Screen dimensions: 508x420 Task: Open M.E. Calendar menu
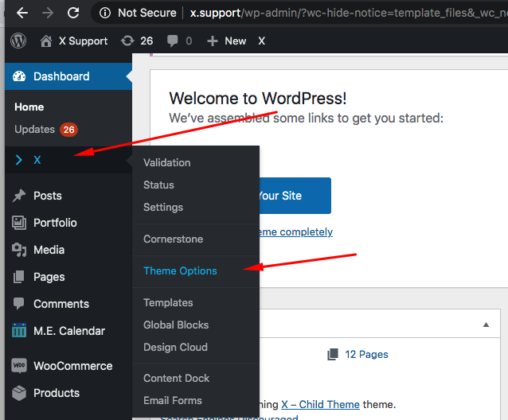point(69,331)
